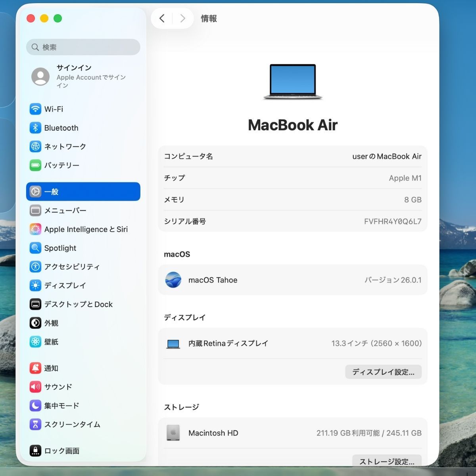This screenshot has height=476, width=476.
Task: Open the ディスプレイ sun icon in sidebar
Action: 35,285
